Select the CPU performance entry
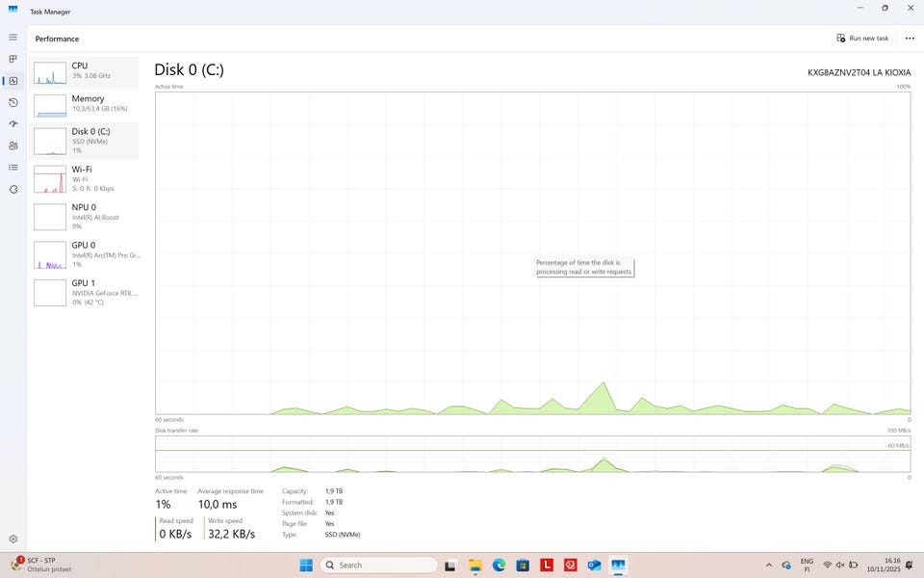The image size is (924, 578). (x=84, y=73)
